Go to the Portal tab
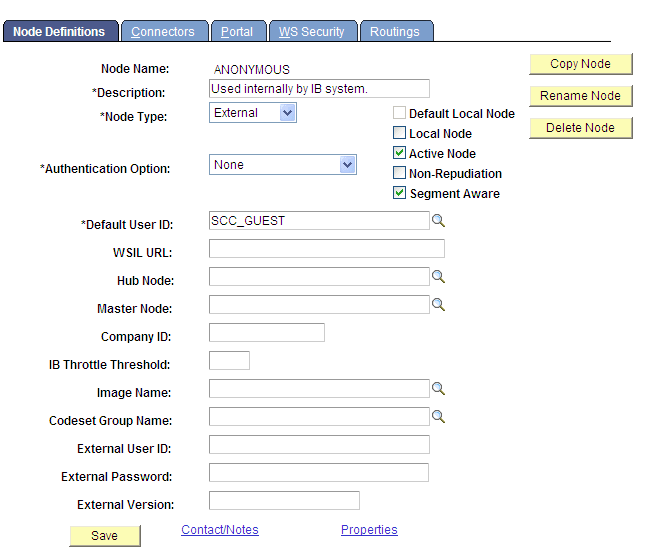The height and width of the screenshot is (552, 654). (238, 31)
